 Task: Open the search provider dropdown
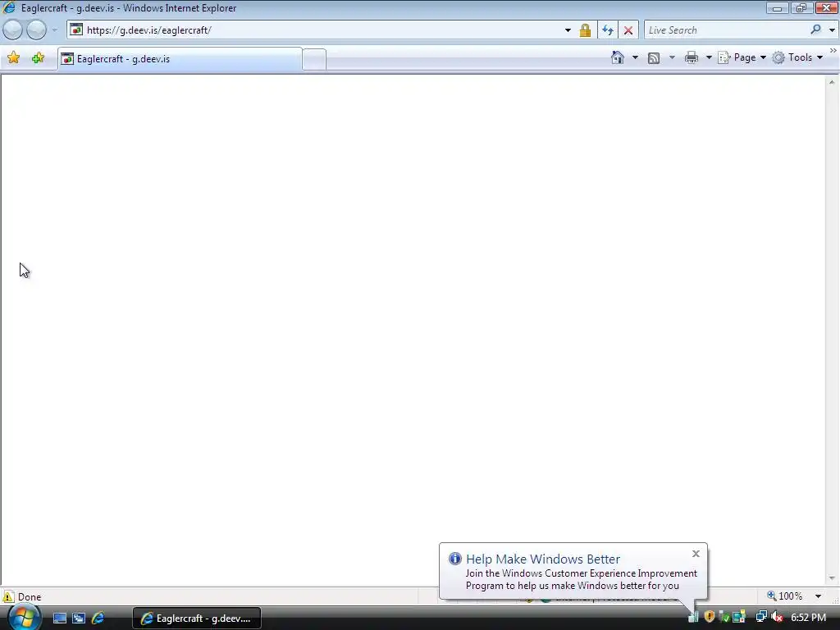832,30
